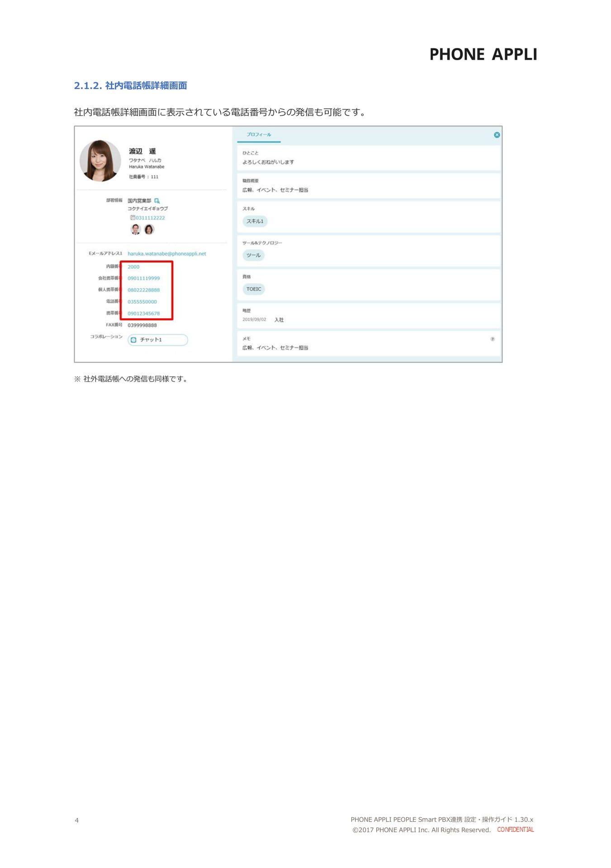
Task: Click the PHONE APPLI logo in header
Action: click(483, 54)
